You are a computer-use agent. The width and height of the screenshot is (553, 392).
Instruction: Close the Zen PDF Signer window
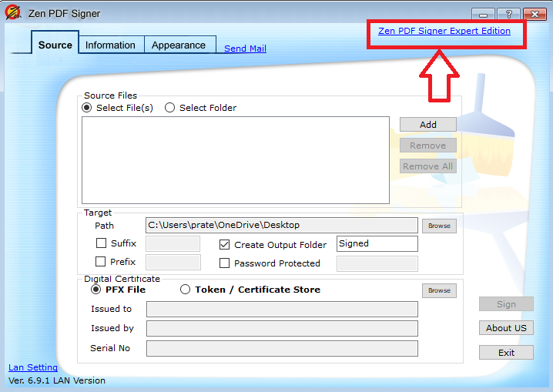(x=535, y=14)
